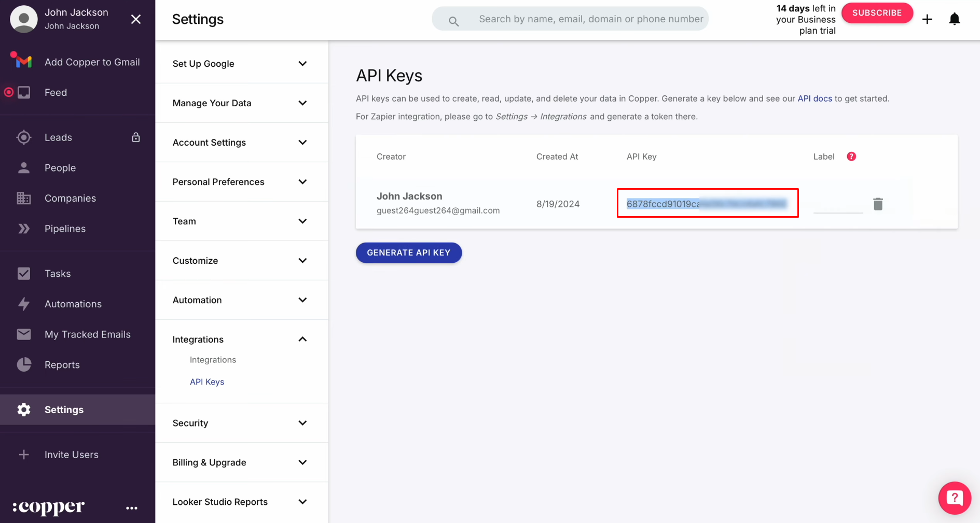Go to the Companies page
This screenshot has width=980, height=523.
click(x=70, y=198)
